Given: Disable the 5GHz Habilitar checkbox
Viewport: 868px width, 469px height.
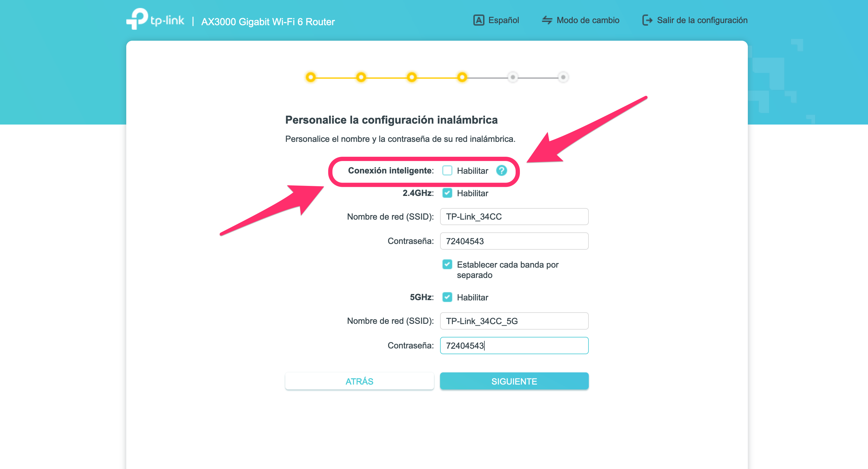Looking at the screenshot, I should tap(447, 297).
